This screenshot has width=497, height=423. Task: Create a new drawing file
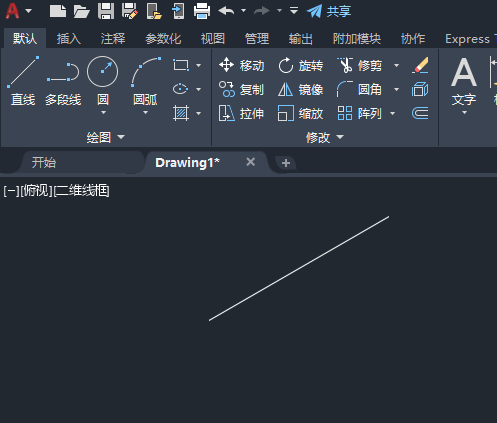pyautogui.click(x=58, y=11)
